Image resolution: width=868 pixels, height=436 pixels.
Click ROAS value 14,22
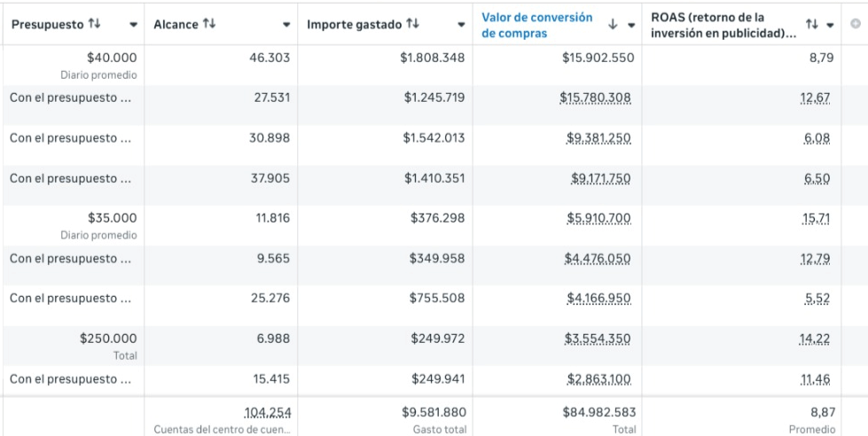point(816,338)
